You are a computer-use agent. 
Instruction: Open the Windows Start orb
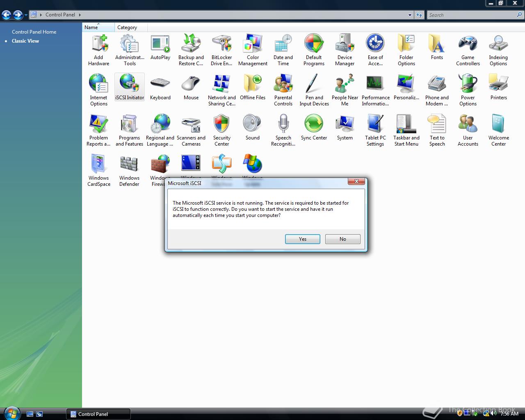click(x=11, y=413)
